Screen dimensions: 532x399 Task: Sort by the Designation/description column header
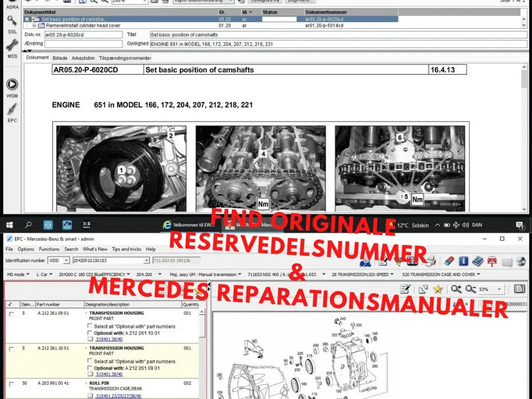click(133, 304)
